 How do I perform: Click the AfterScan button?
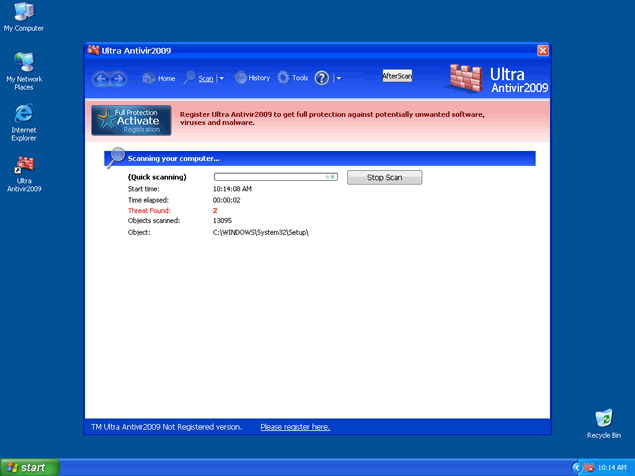[x=397, y=76]
